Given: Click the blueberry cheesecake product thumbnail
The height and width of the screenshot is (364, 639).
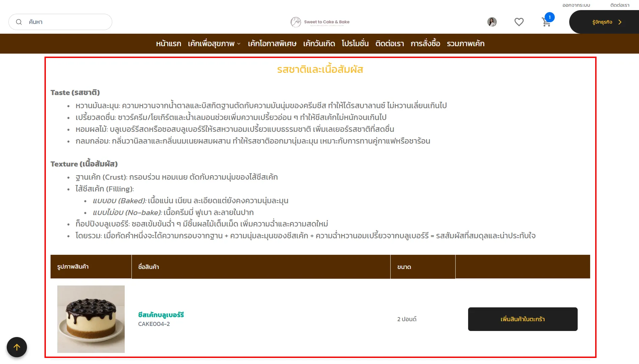Looking at the screenshot, I should (91, 319).
